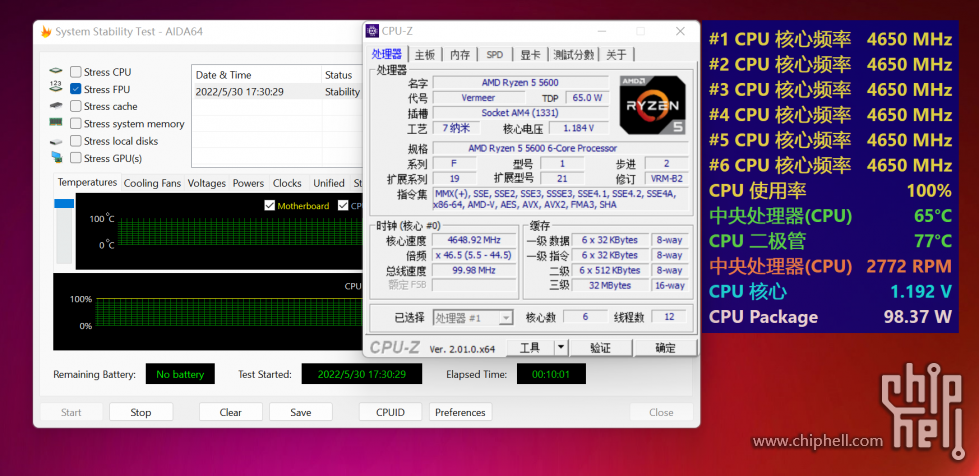Image resolution: width=979 pixels, height=476 pixels.
Task: Switch to the 显卡 tab in CPU-Z
Action: [x=530, y=54]
